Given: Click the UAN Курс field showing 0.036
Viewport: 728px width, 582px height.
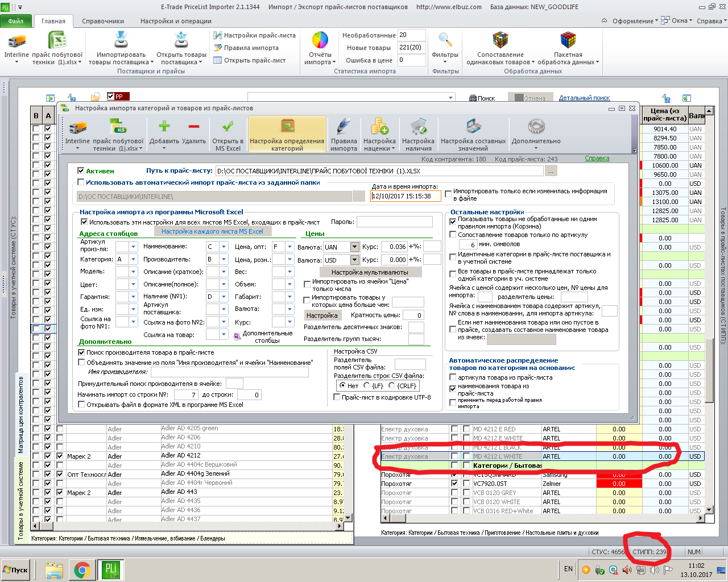Looking at the screenshot, I should click(x=394, y=247).
